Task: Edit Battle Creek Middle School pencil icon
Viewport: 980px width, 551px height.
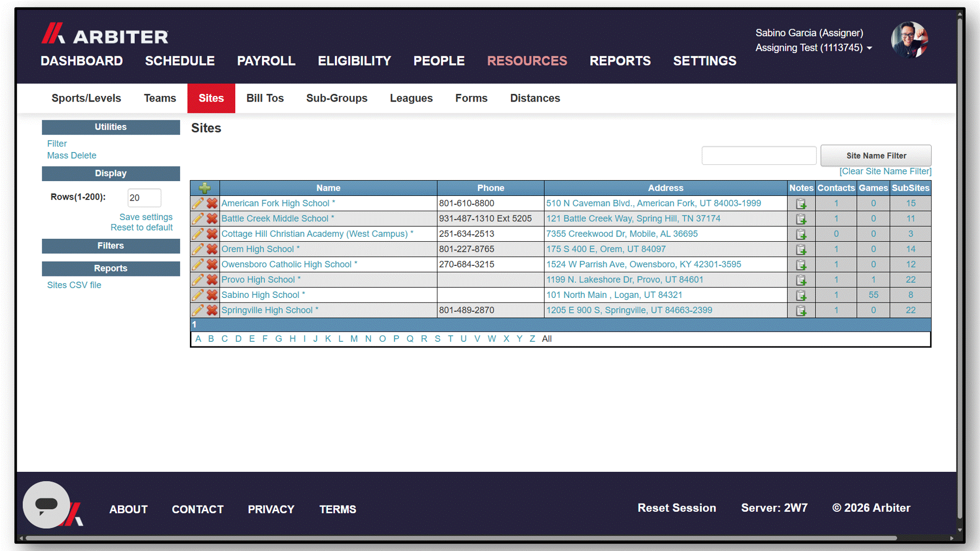Action: [198, 218]
